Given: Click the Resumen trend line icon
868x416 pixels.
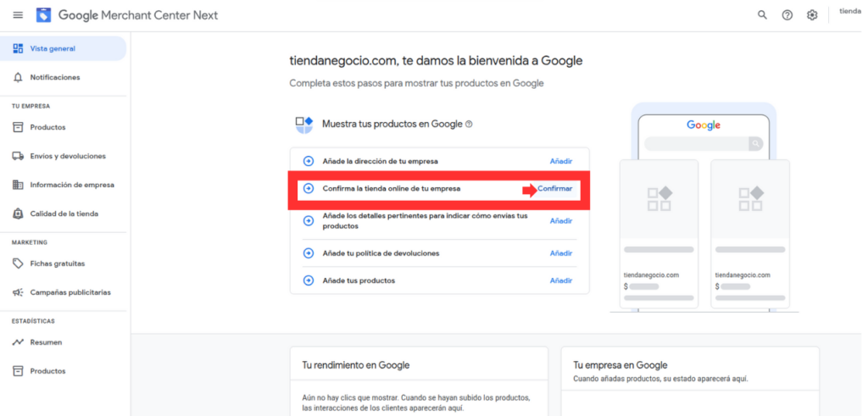Looking at the screenshot, I should coord(19,342).
